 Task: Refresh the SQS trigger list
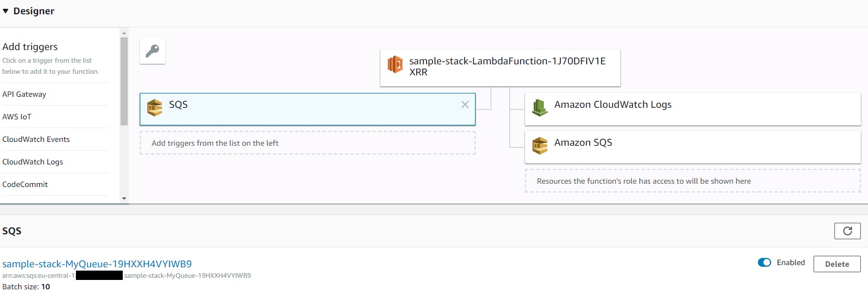(x=848, y=231)
